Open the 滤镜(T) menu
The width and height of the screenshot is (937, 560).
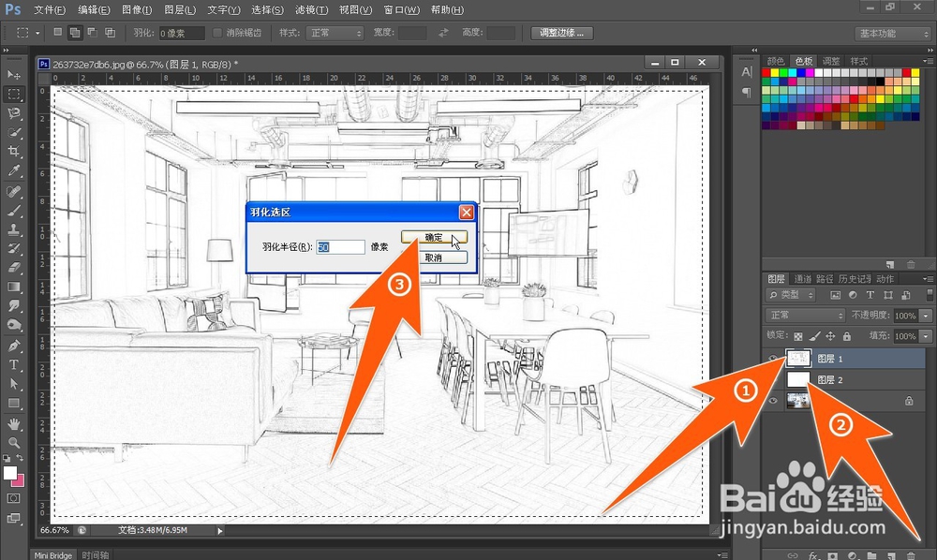311,10
